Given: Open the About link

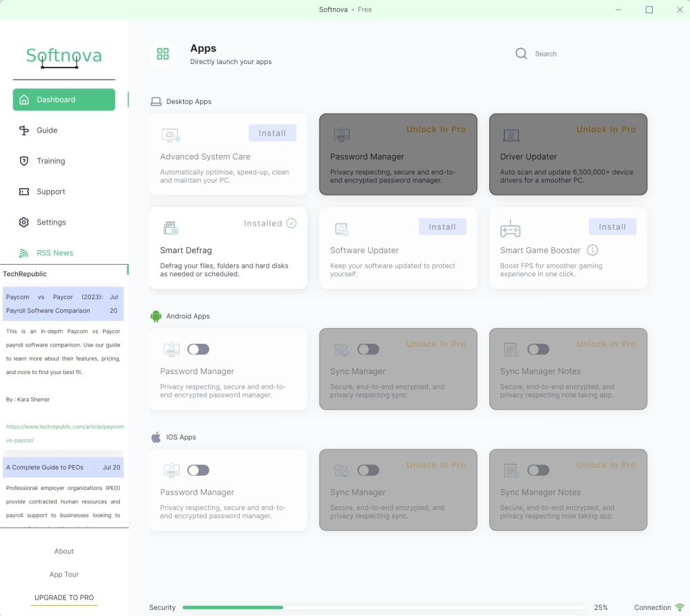Looking at the screenshot, I should 64,551.
